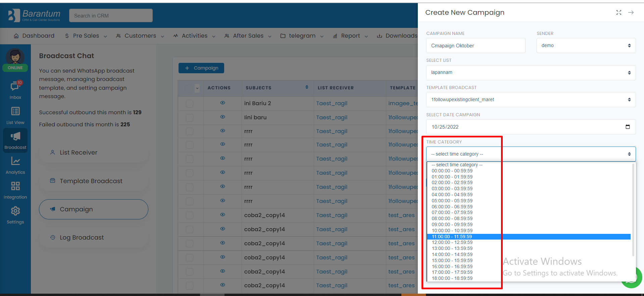Choose 11:00:00 - 11:59:59 time option
644x296 pixels.
click(452, 237)
